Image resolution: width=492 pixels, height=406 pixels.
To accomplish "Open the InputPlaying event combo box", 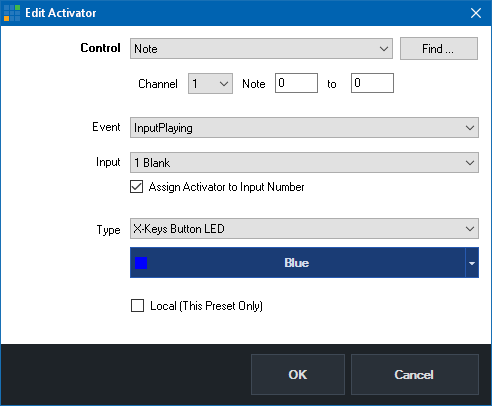I will [304, 128].
